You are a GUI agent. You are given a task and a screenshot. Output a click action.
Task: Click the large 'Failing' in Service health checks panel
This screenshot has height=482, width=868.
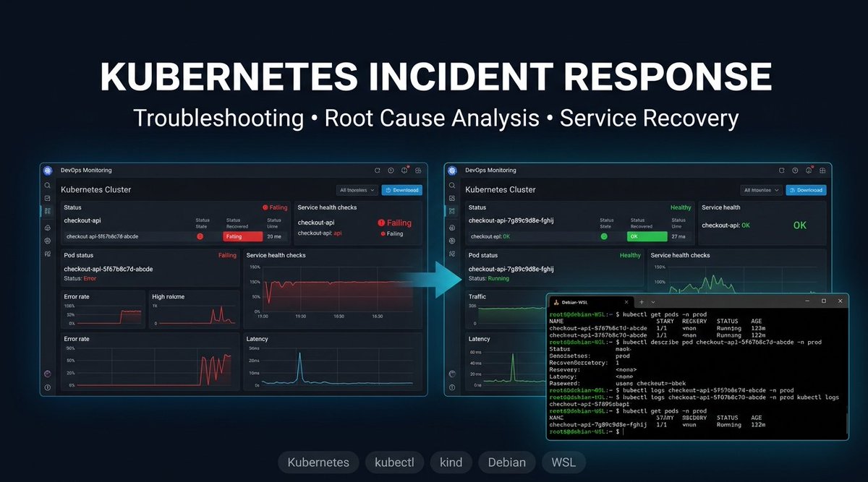394,223
